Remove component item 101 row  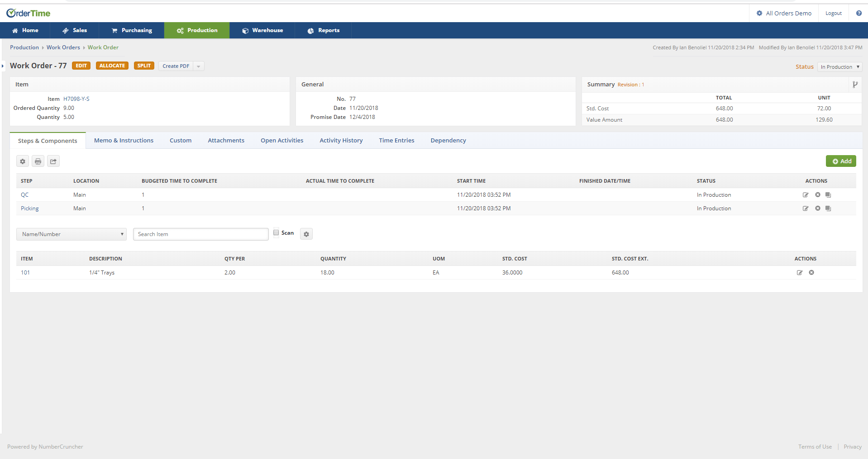811,273
